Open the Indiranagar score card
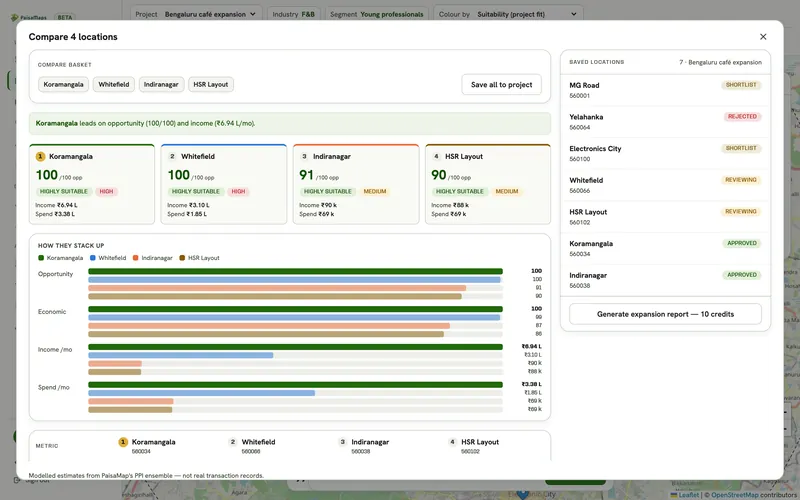Screen dimensions: 800x500 (x=356, y=184)
